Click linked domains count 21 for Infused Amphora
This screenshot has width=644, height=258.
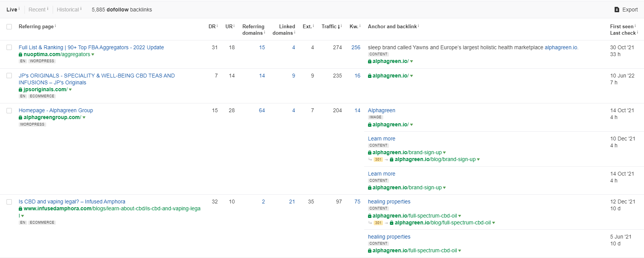pos(292,202)
